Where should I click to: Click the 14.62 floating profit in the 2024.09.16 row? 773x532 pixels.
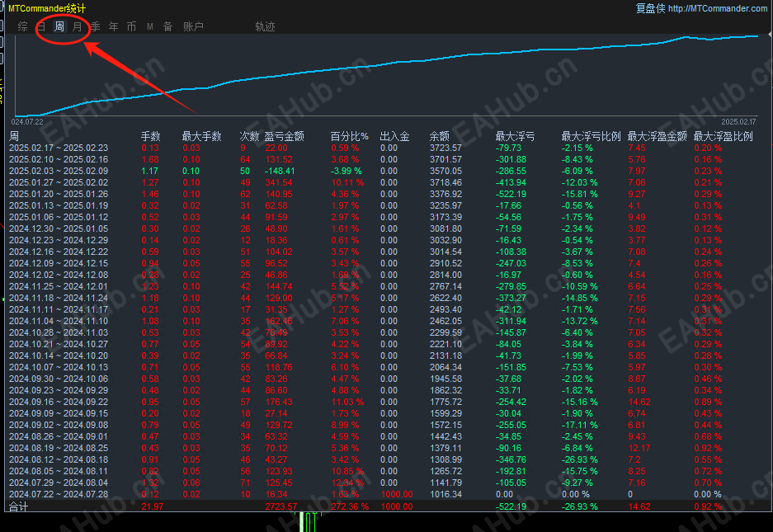pos(639,402)
